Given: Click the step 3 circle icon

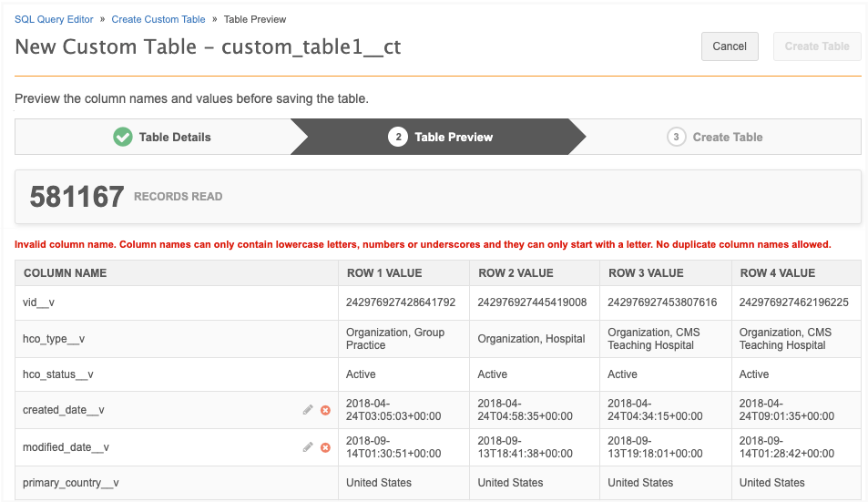Looking at the screenshot, I should 676,137.
